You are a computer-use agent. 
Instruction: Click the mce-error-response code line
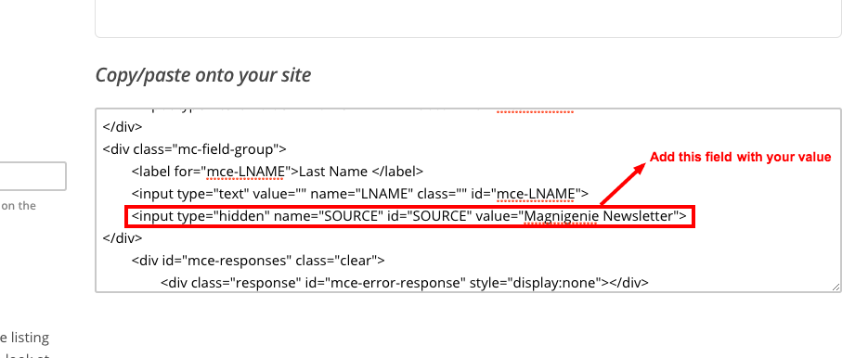tap(405, 283)
